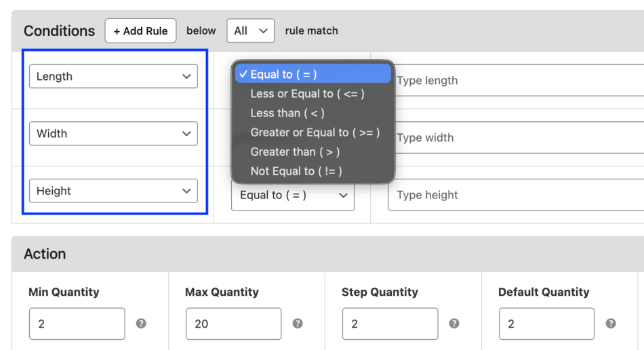The width and height of the screenshot is (644, 350).
Task: Select Equal to ( = ) option
Action: click(x=313, y=74)
